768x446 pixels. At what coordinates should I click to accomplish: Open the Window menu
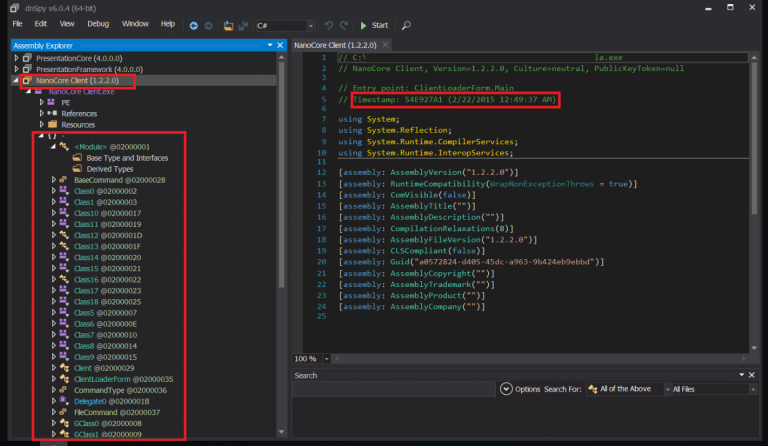[135, 23]
